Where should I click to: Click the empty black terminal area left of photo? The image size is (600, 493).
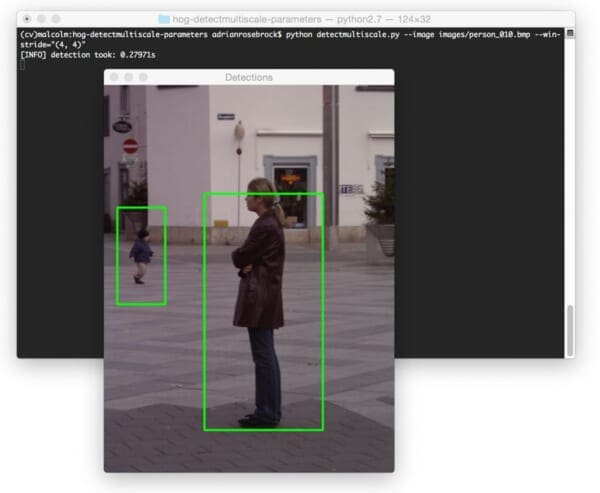click(60, 220)
